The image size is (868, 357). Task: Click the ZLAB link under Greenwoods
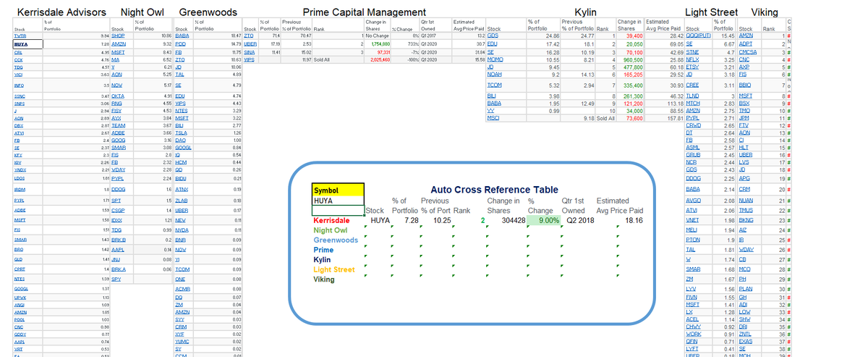(x=182, y=200)
